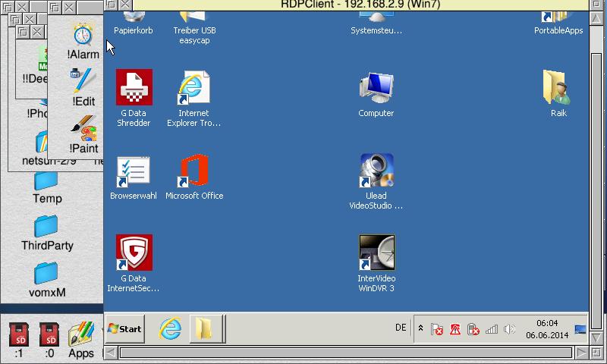Screen dimensions: 607x364
Task: Open the !Edit application
Action: (x=83, y=88)
